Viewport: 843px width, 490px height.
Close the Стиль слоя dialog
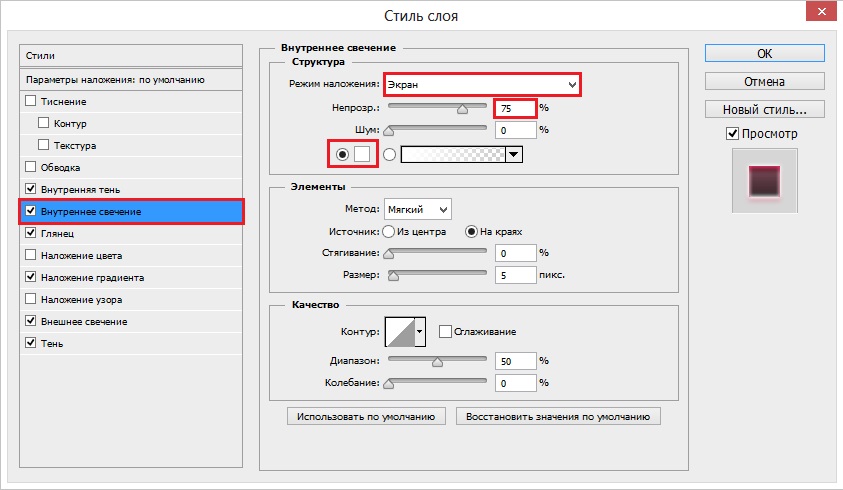click(821, 11)
